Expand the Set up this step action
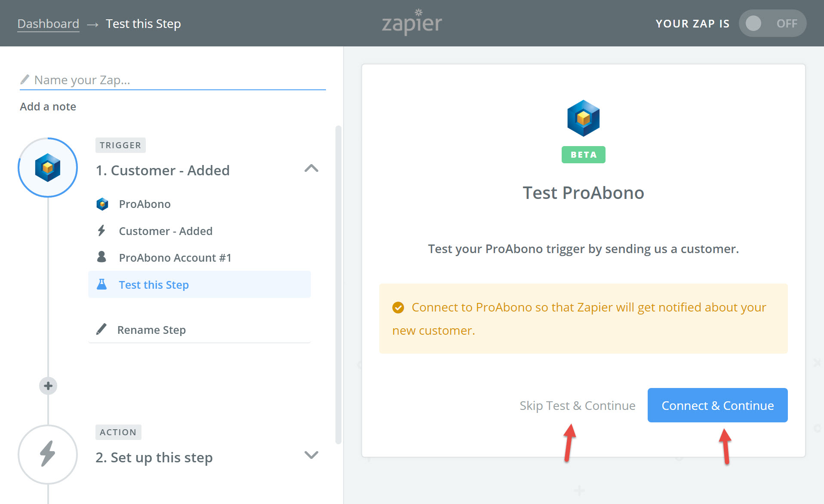 pyautogui.click(x=311, y=455)
